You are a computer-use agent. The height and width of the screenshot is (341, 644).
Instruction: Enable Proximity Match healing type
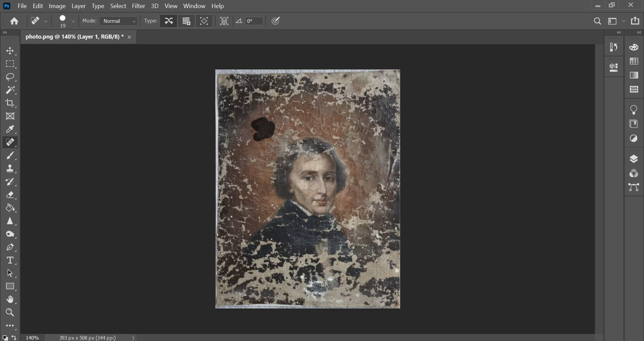(204, 21)
